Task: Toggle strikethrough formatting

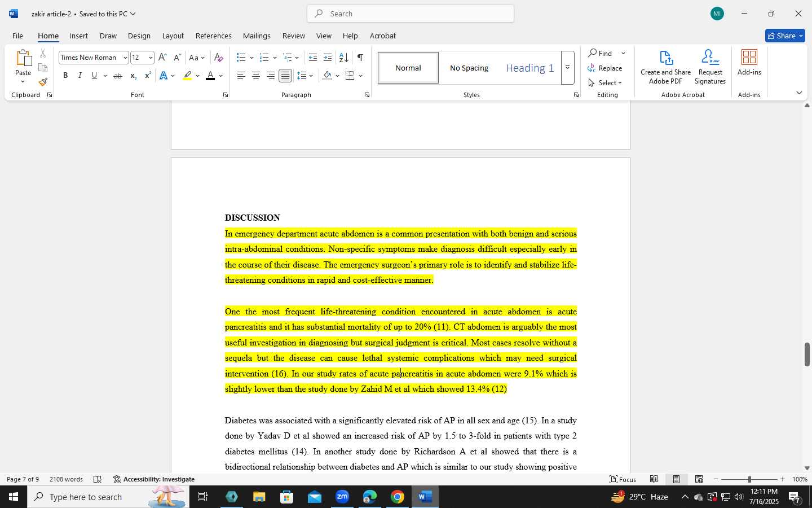Action: (x=117, y=76)
